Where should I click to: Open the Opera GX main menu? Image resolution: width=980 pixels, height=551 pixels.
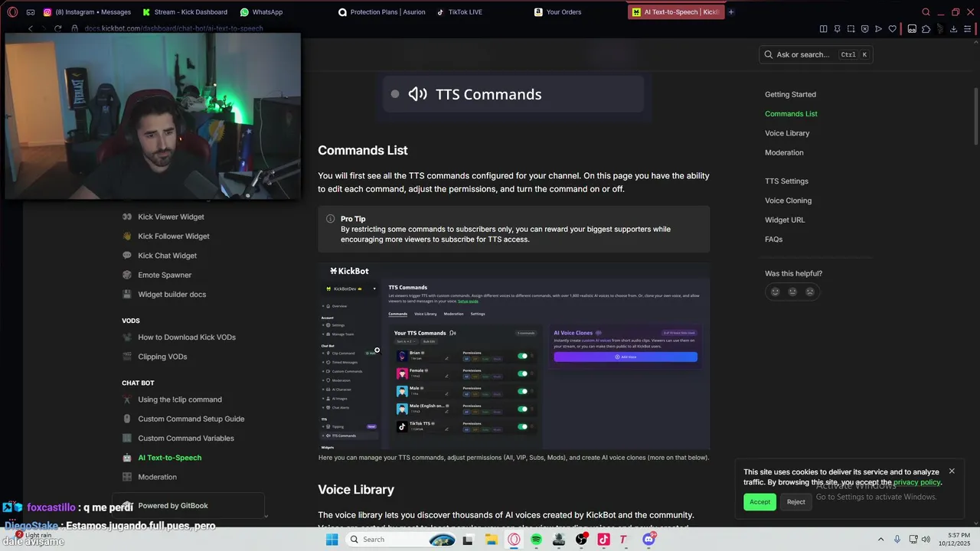tap(11, 12)
